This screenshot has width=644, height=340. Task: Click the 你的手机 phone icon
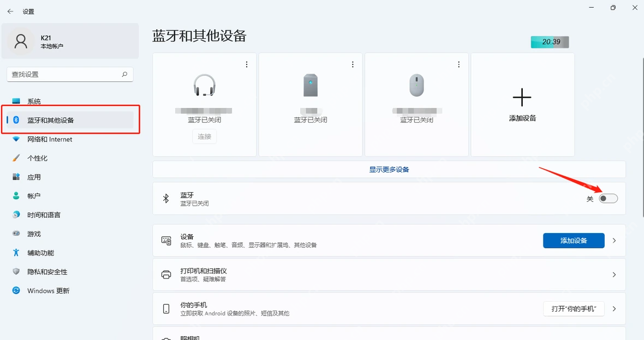[x=166, y=309]
